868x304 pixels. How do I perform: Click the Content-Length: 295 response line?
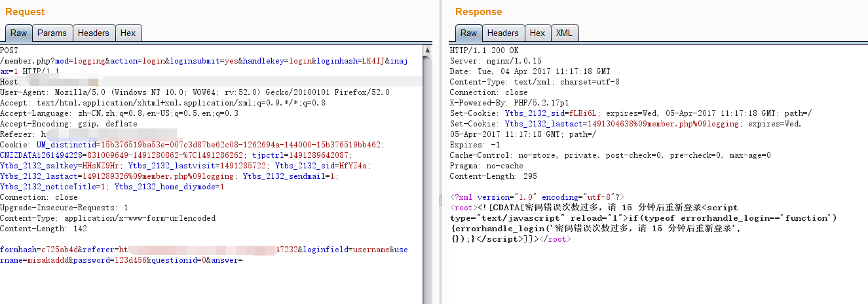(x=493, y=176)
